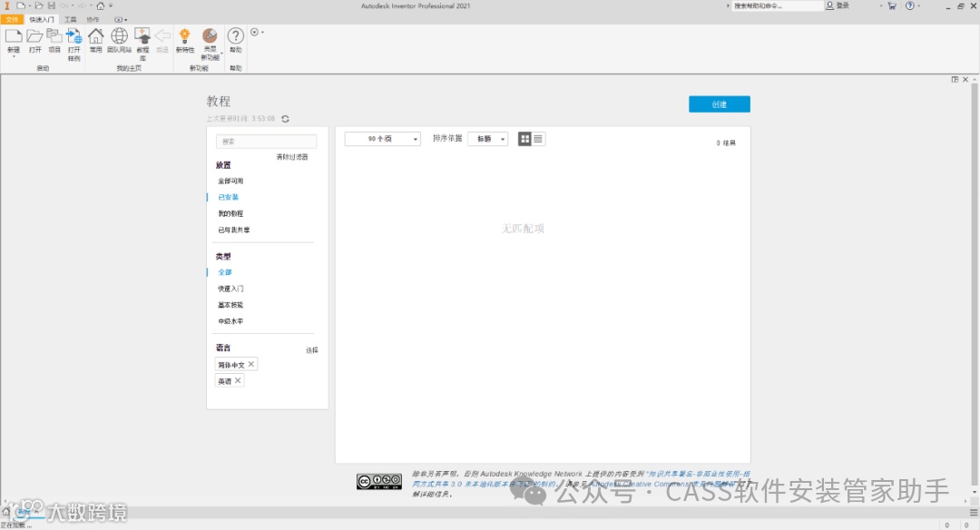This screenshot has height=530, width=980.
Task: Open the title bar help dropdown arrow
Action: coord(918,5)
